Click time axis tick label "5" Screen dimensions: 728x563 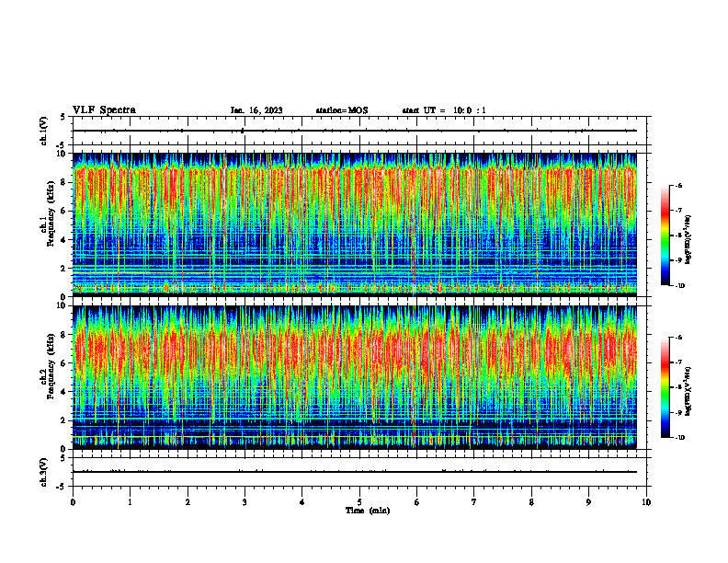359,502
